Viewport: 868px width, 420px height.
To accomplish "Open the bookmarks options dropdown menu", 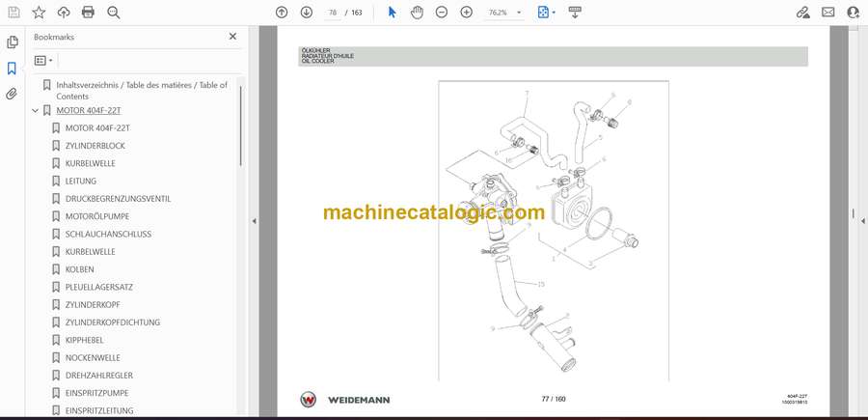I will 44,60.
